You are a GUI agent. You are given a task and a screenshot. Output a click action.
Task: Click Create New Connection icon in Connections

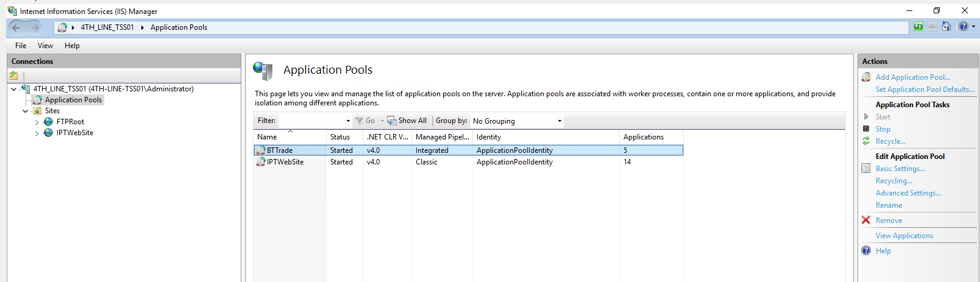point(13,76)
